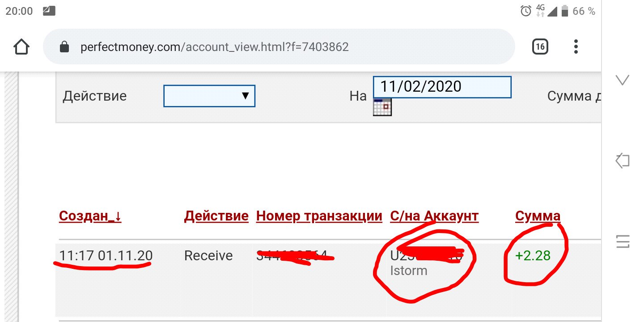Tap the browser home icon
Viewport: 644px width, 322px height.
point(21,47)
